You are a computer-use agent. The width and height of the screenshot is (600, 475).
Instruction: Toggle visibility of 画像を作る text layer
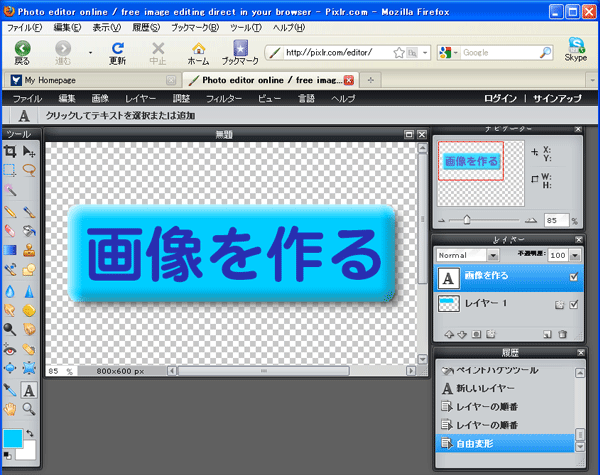[574, 277]
